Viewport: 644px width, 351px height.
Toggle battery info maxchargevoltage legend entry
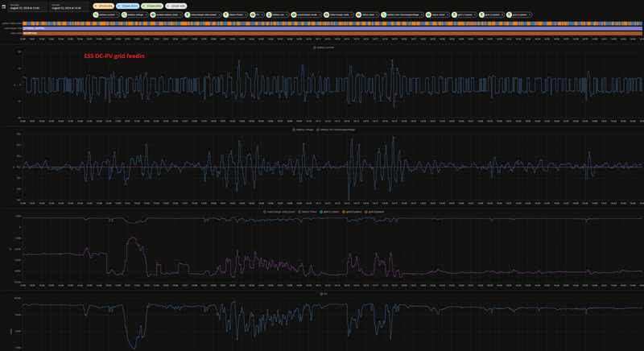336,130
